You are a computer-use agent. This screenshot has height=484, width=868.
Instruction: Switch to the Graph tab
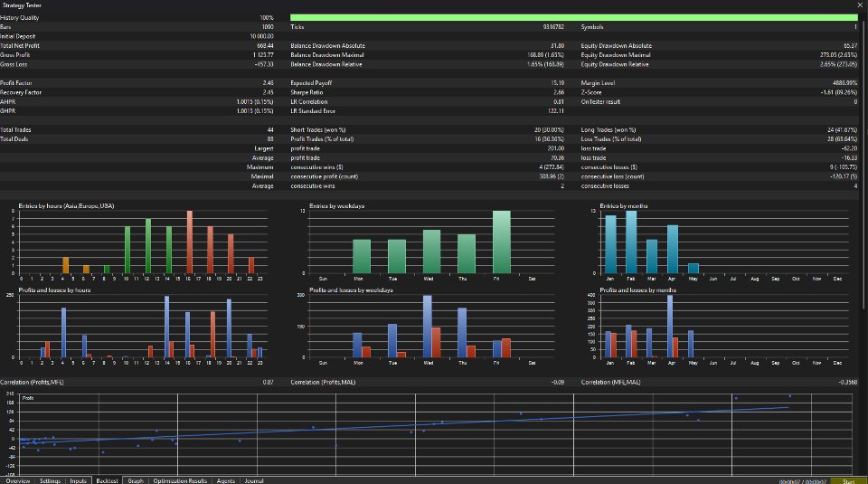[x=136, y=480]
